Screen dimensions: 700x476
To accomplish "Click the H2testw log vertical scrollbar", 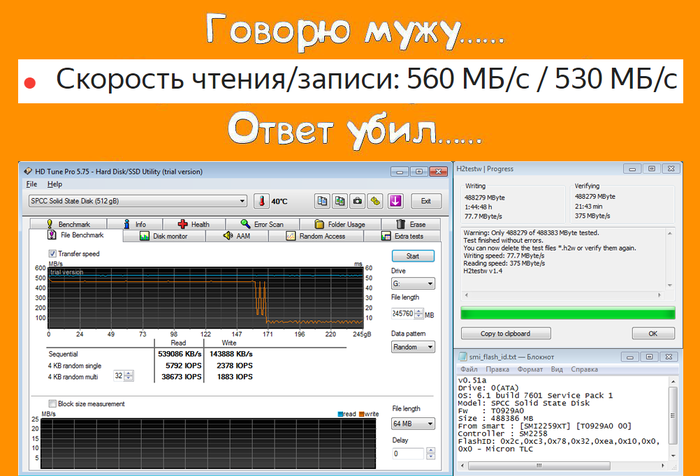I will point(670,259).
